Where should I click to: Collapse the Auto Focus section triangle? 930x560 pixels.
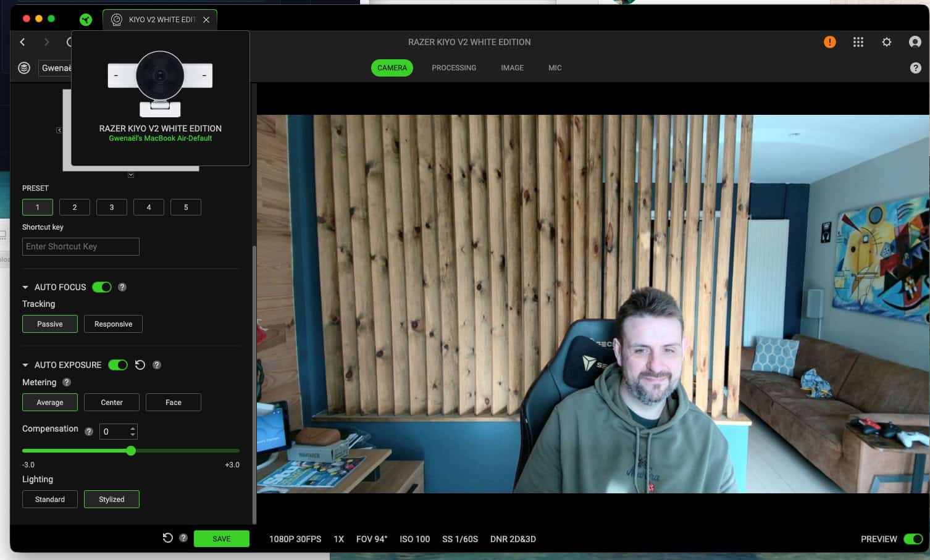click(25, 287)
